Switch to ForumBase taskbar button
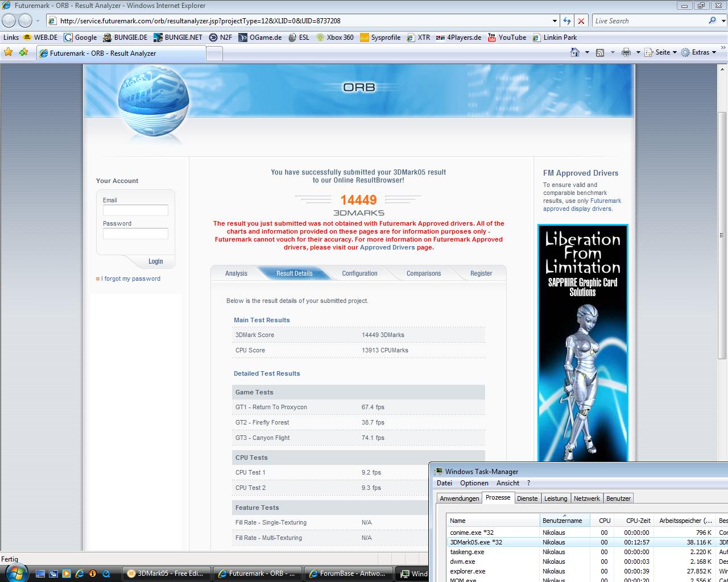Viewport: 728px width, 582px height. point(348,573)
